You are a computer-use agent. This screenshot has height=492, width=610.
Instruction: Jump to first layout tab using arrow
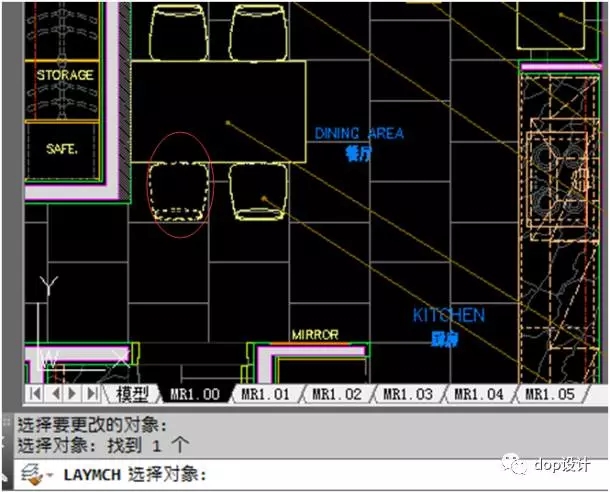pos(35,394)
